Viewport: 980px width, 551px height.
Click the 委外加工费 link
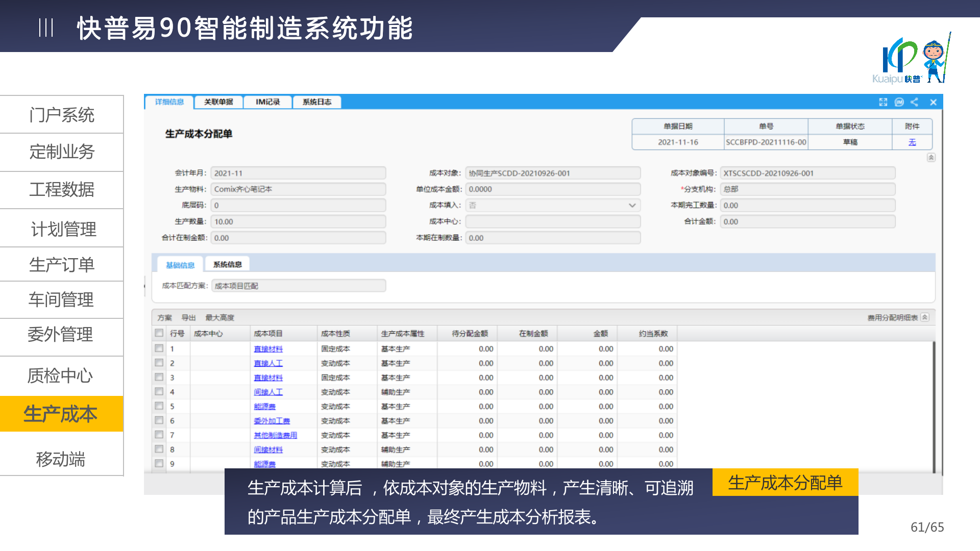[x=272, y=421]
